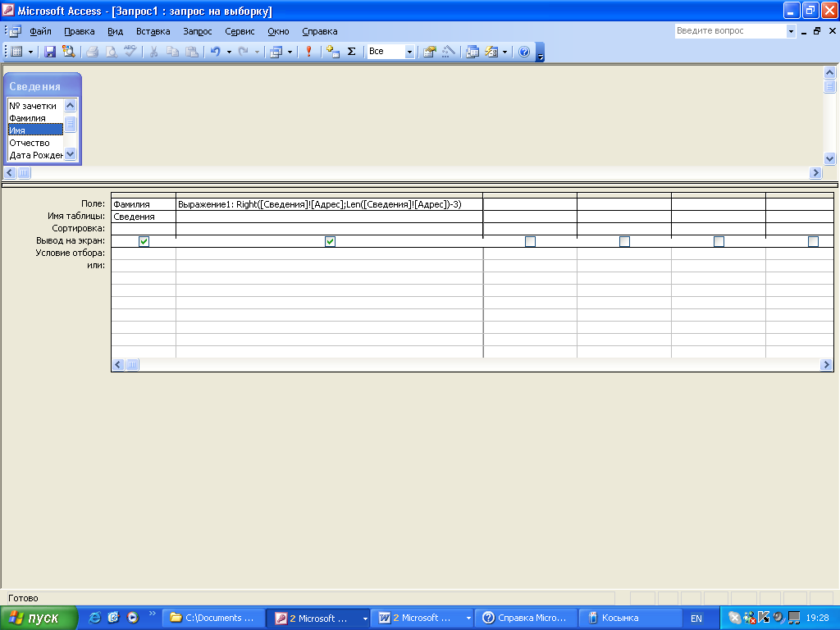Toggle the Totals sigma icon
The image size is (840, 630).
click(351, 52)
